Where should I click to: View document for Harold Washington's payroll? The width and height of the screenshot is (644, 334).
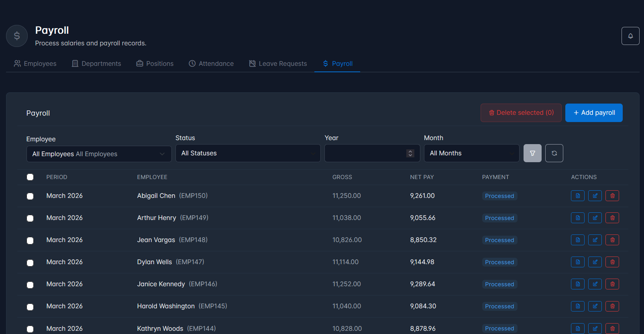[578, 306]
